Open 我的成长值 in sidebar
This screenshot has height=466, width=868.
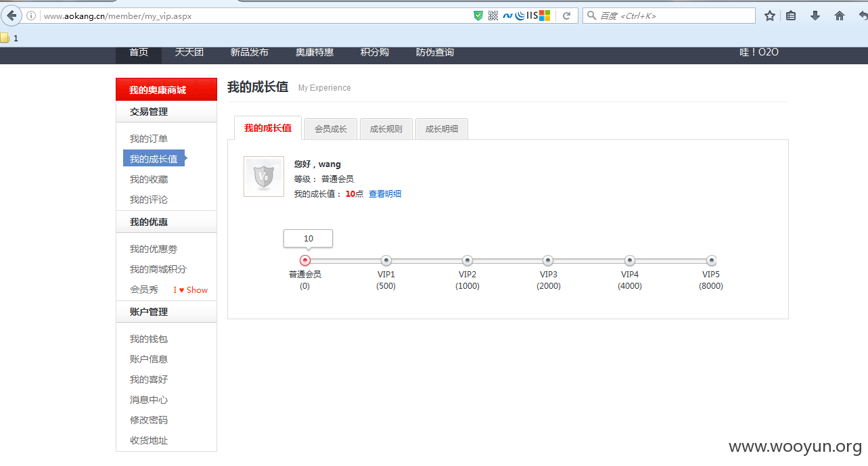point(154,159)
